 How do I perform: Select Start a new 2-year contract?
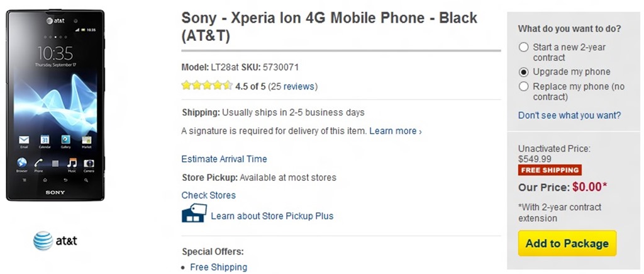point(523,47)
